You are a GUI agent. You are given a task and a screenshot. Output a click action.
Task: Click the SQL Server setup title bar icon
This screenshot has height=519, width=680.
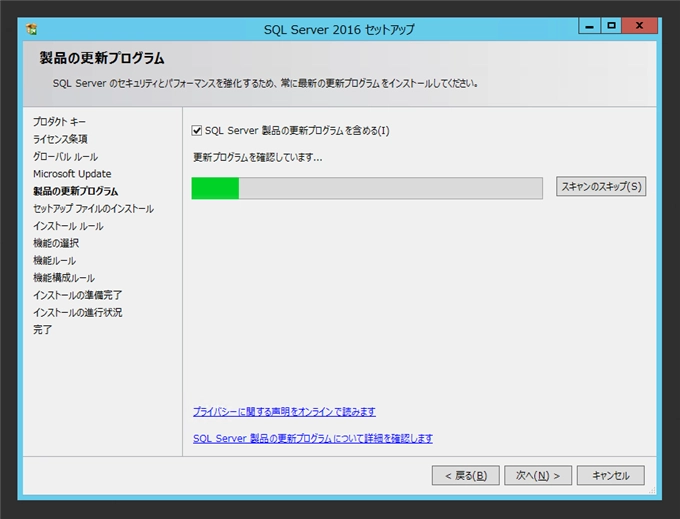(x=32, y=29)
